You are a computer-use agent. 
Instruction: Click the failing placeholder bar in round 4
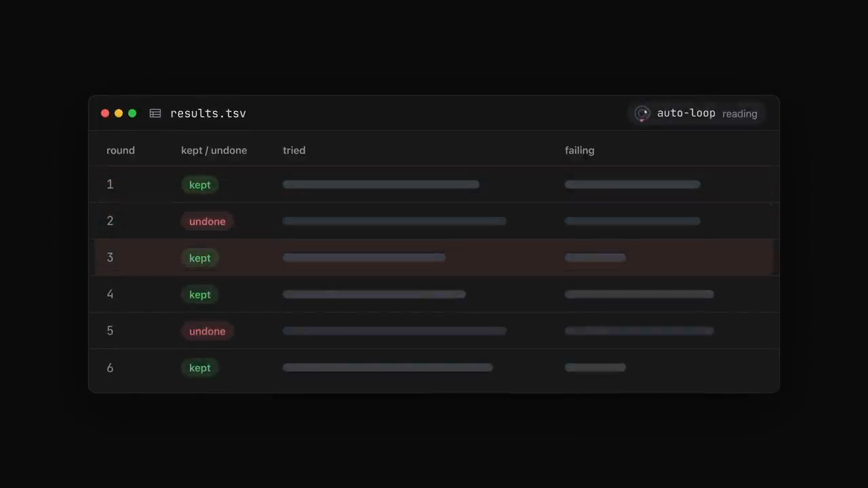639,294
